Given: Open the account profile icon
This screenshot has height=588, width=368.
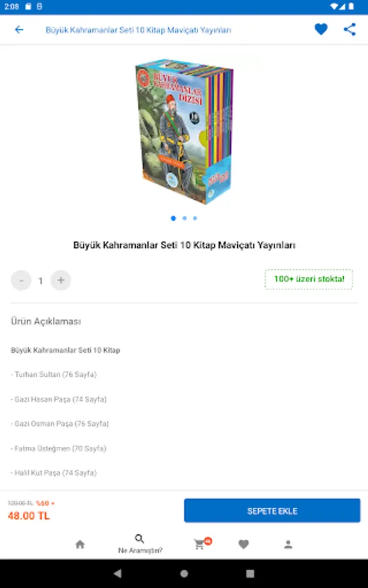Looking at the screenshot, I should tap(288, 544).
